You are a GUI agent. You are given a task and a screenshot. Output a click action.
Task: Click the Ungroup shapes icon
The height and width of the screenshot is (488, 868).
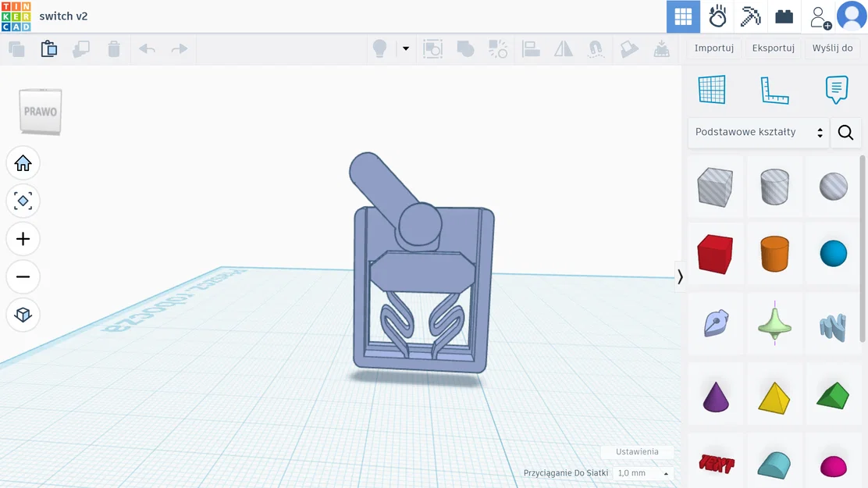coord(498,48)
